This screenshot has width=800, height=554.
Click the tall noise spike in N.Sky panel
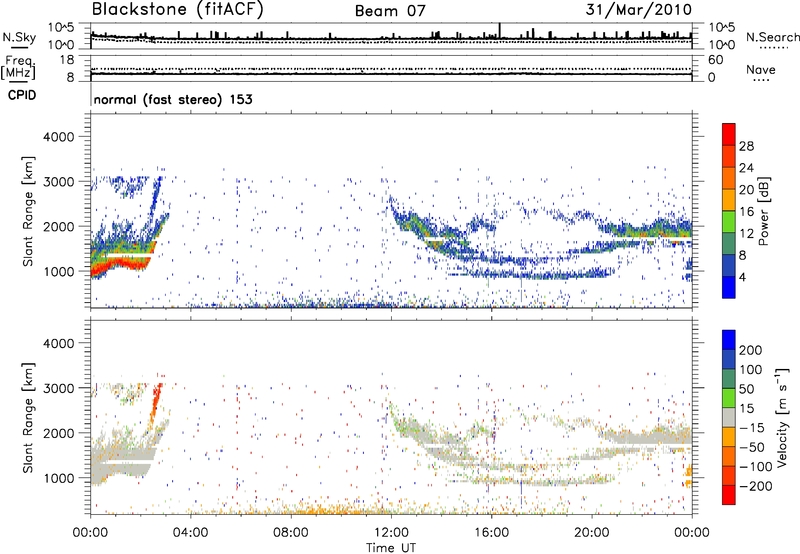500,31
